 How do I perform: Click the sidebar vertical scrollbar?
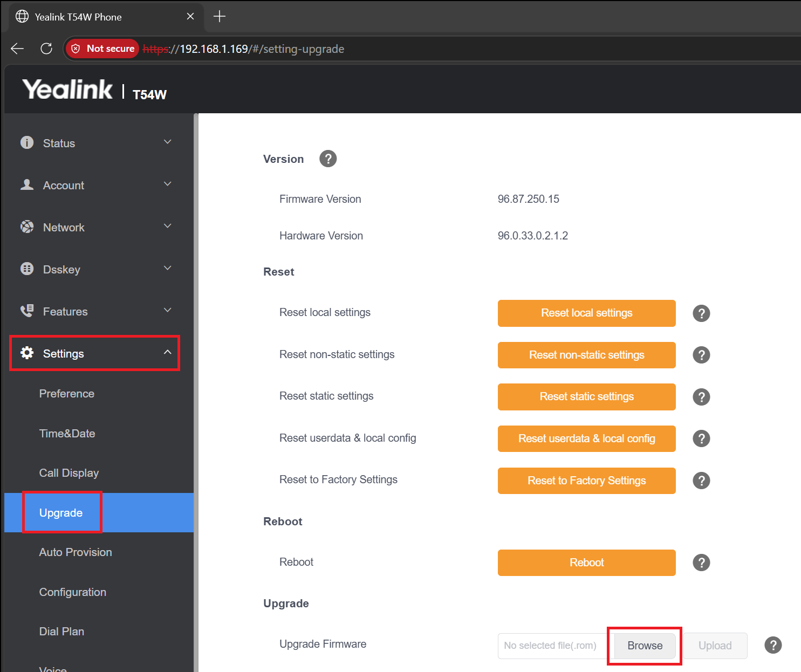[196, 393]
